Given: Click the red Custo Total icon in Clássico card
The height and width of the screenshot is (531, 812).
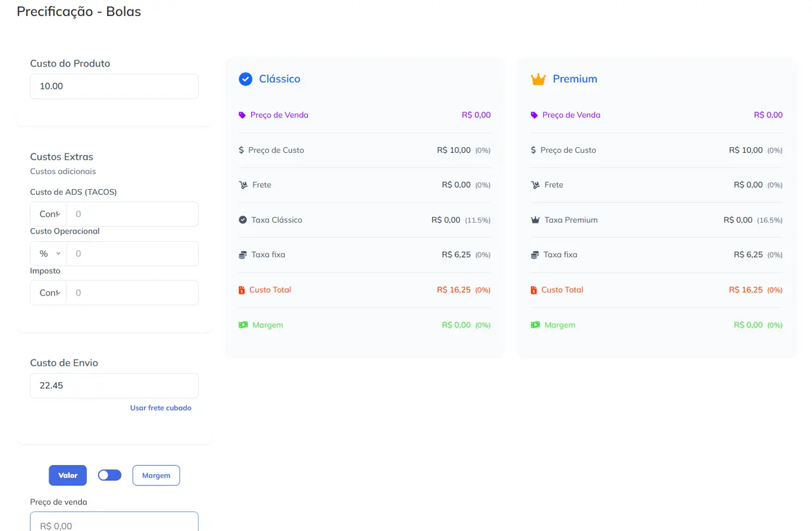Looking at the screenshot, I should [x=242, y=290].
